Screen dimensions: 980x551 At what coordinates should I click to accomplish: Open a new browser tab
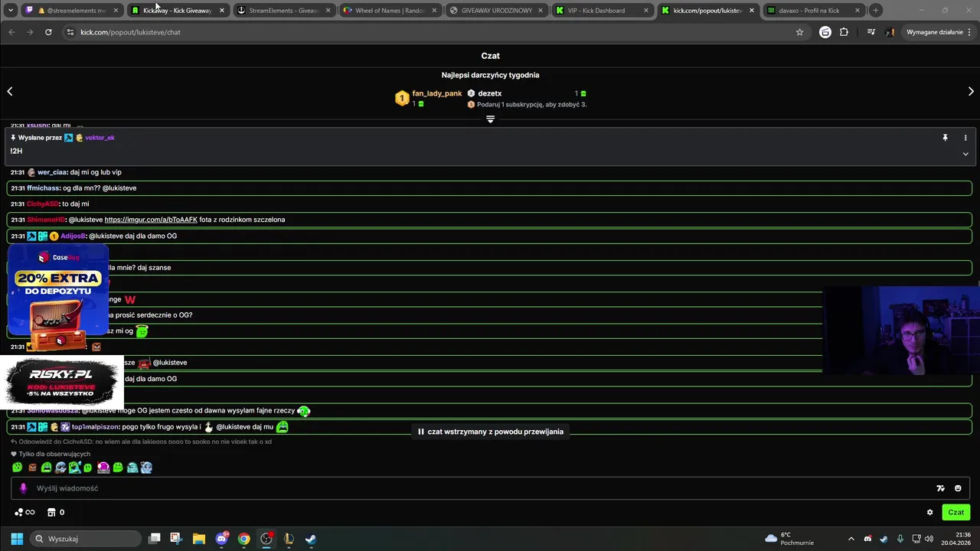(876, 10)
